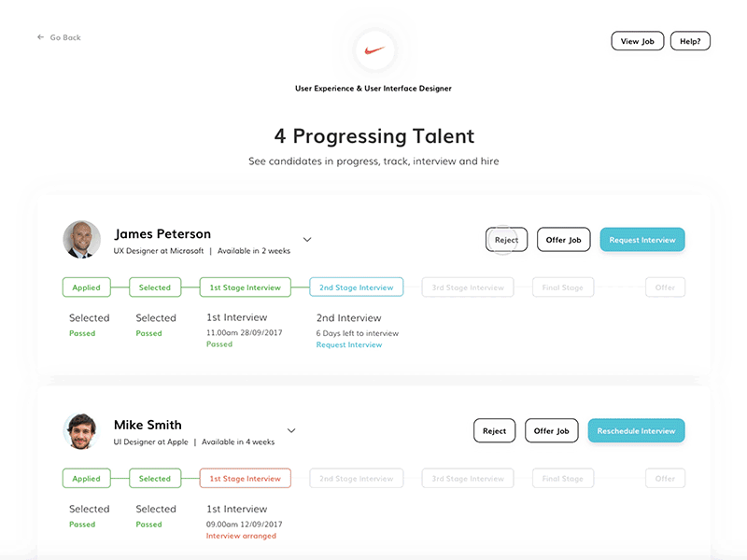Expand Mike Smith's details chevron
This screenshot has height=560, width=747.
(x=291, y=431)
